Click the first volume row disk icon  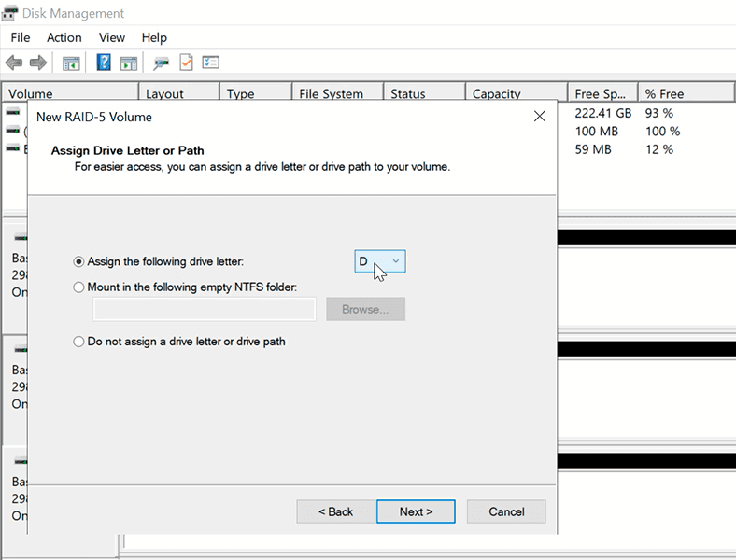tap(13, 112)
